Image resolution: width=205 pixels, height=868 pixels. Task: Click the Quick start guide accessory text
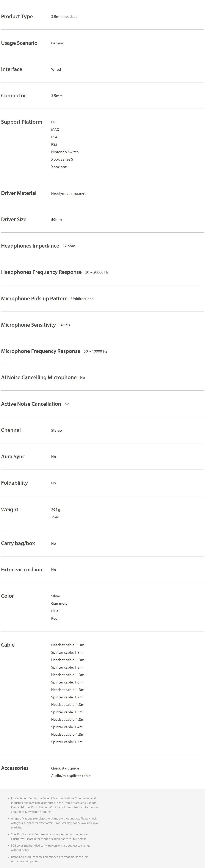[65, 768]
